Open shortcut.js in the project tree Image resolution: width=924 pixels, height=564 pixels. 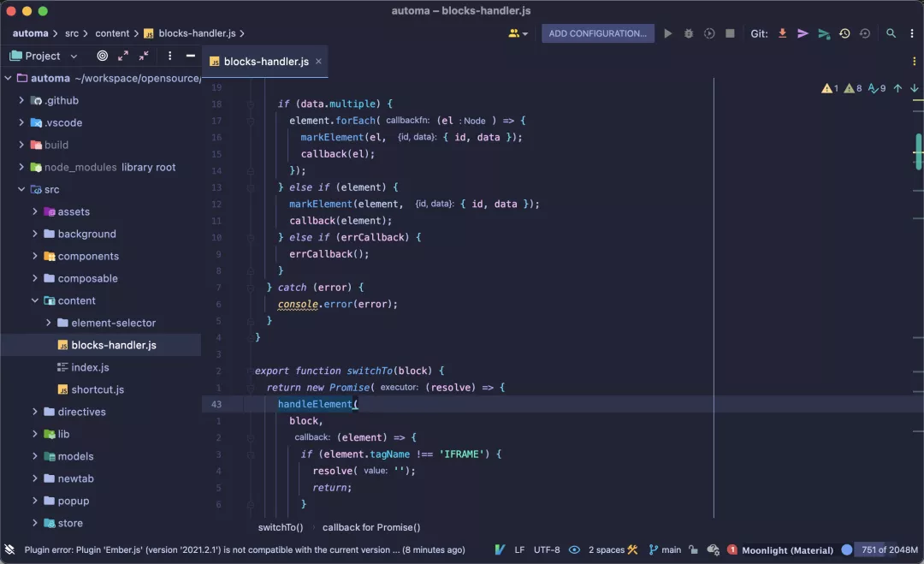tap(98, 389)
